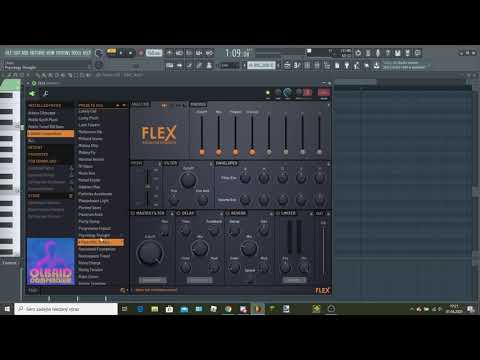Expand the ENVELOPES section options arrow

(x=328, y=164)
